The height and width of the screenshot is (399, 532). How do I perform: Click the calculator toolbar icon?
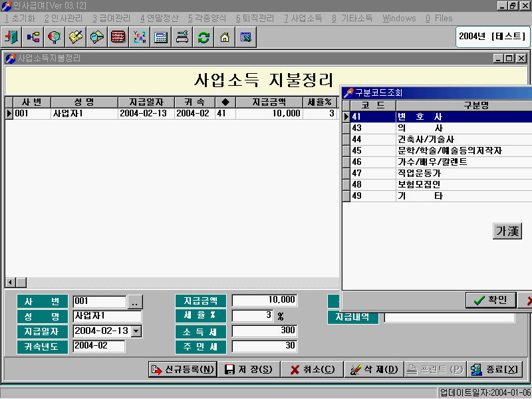[x=161, y=37]
